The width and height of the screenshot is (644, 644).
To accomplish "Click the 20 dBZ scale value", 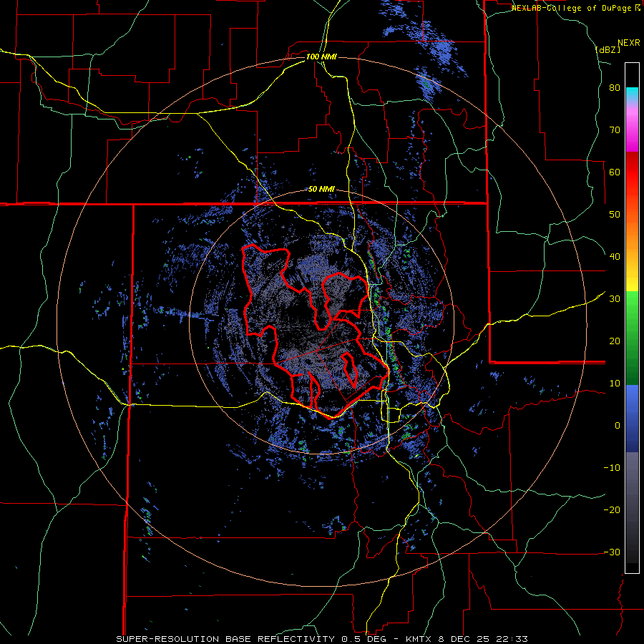I will pos(615,341).
